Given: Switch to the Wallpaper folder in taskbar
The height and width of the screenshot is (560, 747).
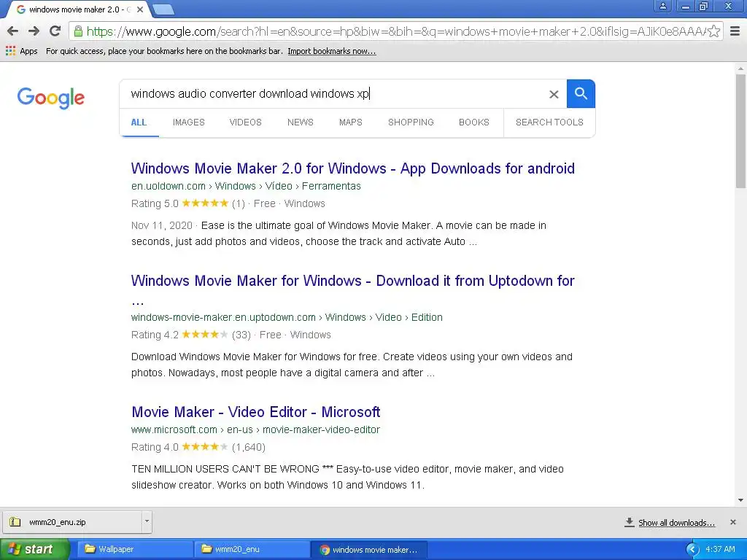Looking at the screenshot, I should 135,549.
